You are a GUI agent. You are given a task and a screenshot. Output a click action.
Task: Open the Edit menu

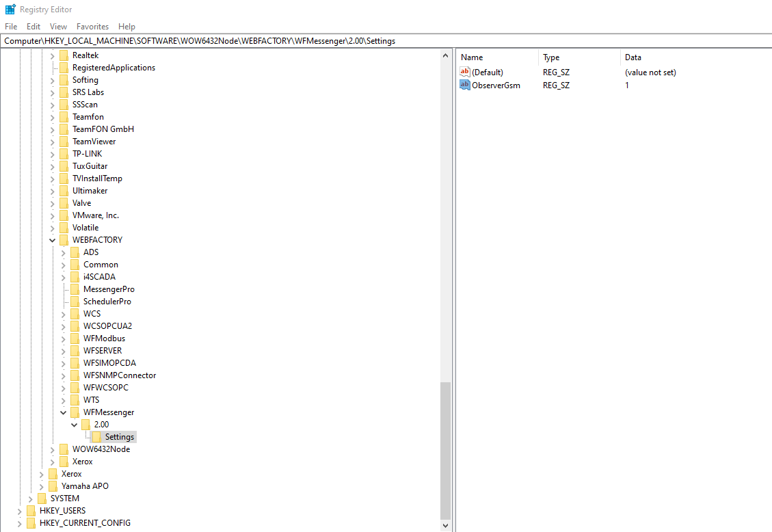pyautogui.click(x=33, y=26)
